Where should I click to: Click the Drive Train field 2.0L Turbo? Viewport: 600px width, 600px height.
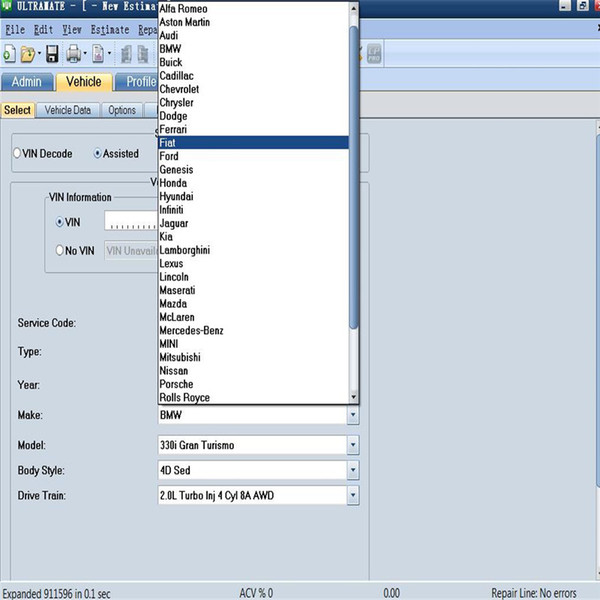(x=253, y=495)
